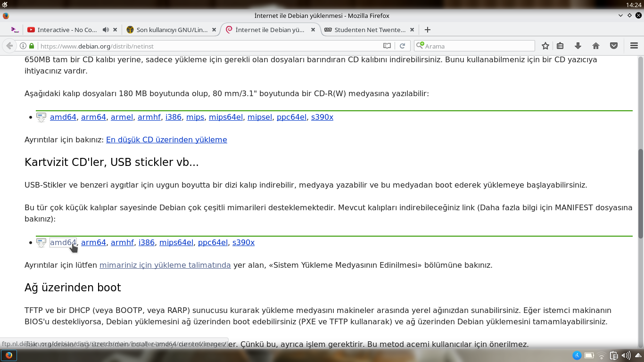Click the ppc64el link in the first list
The width and height of the screenshot is (644, 362).
coord(291,117)
